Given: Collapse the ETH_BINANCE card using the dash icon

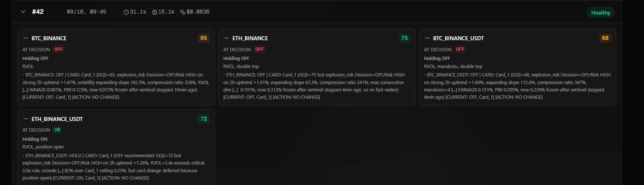Looking at the screenshot, I should click(226, 38).
